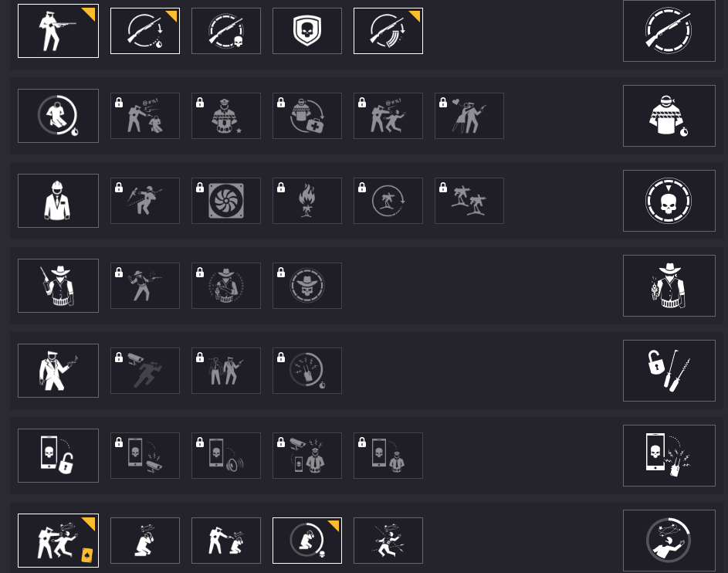The height and width of the screenshot is (573, 728).
Task: Choose the locked flame skill icon
Action: [307, 201]
